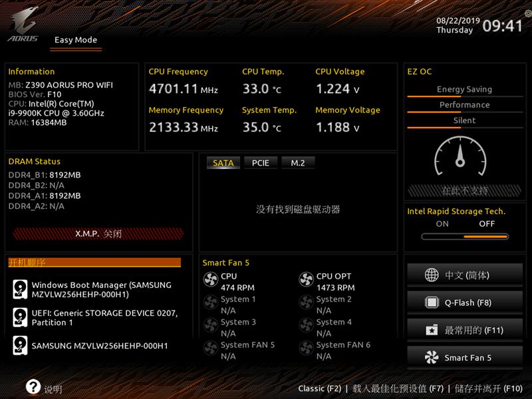Select the Silent EZ OC mode
The height and width of the screenshot is (399, 532).
coord(464,120)
